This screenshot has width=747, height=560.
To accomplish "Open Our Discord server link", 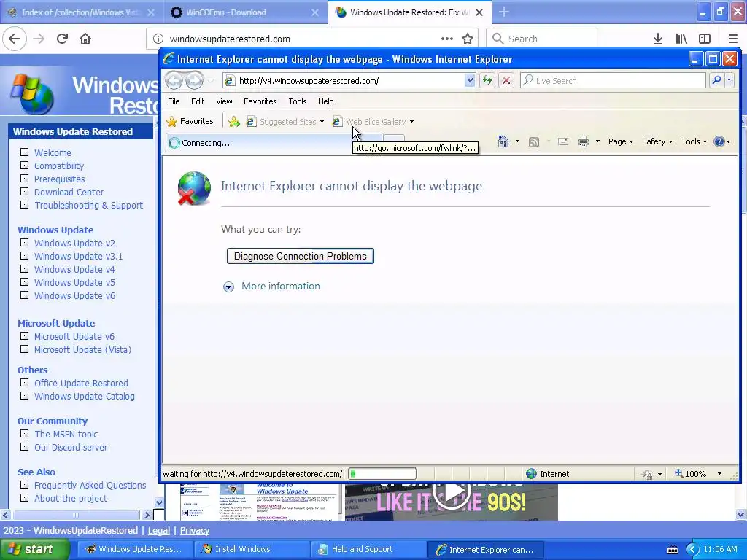I will [x=71, y=448].
